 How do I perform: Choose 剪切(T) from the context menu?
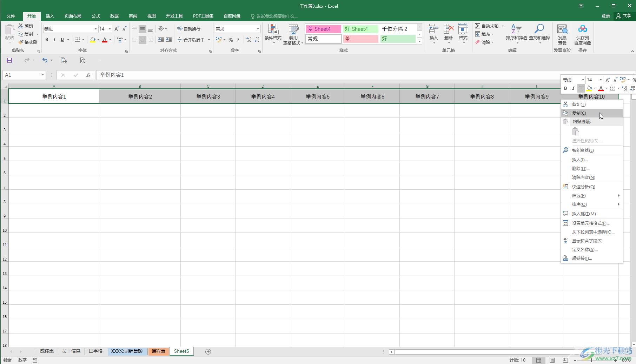(x=592, y=104)
